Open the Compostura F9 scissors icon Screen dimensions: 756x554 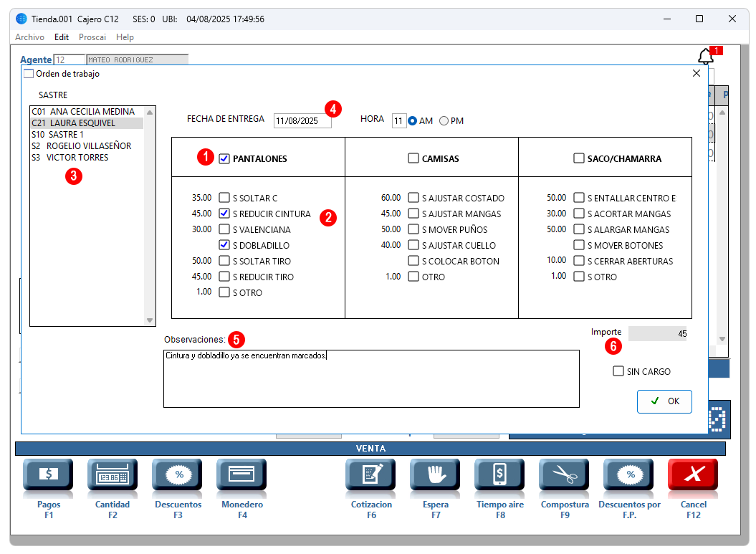pyautogui.click(x=564, y=475)
